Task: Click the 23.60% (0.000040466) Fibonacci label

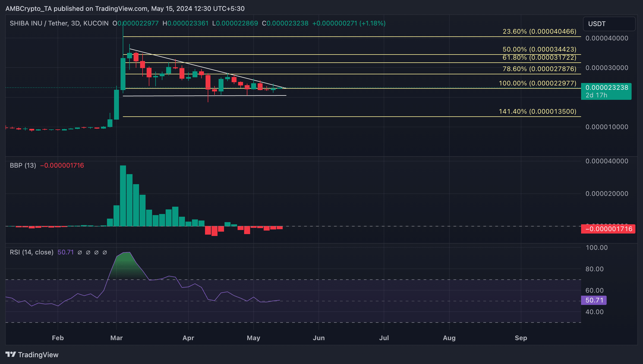Action: (540, 31)
